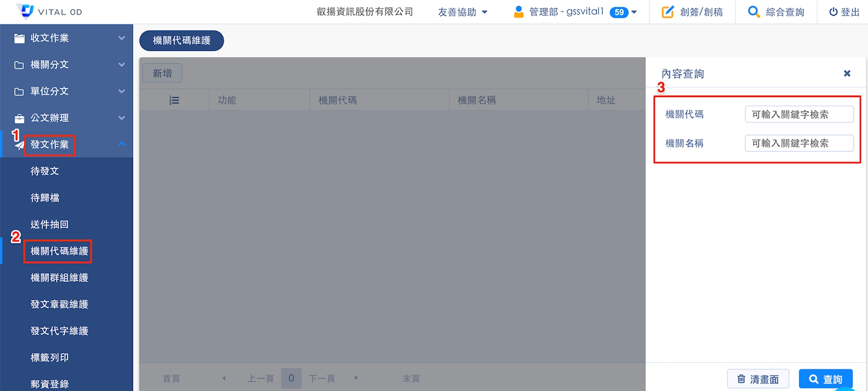The height and width of the screenshot is (391, 868).
Task: Open the 友善協助 dropdown
Action: point(462,12)
